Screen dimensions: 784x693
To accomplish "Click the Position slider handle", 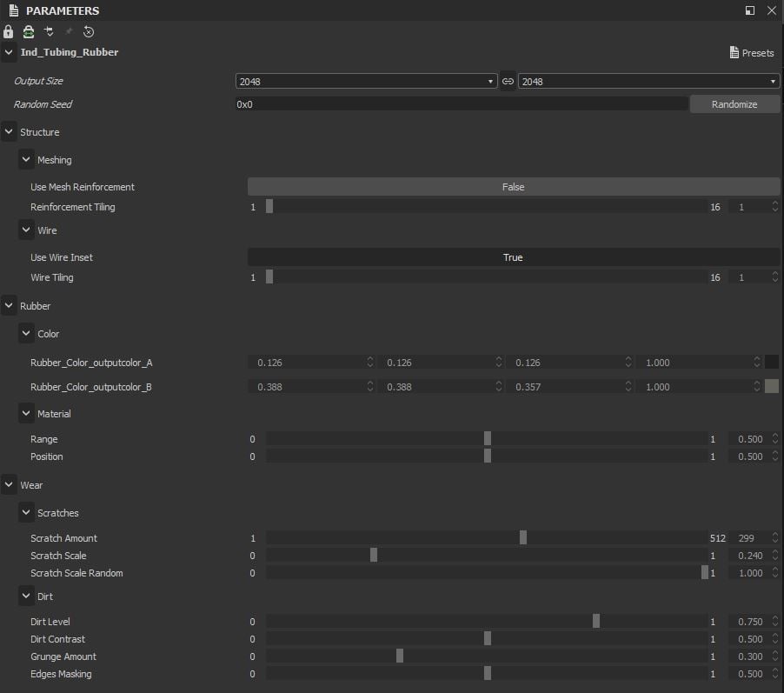I will (x=488, y=456).
